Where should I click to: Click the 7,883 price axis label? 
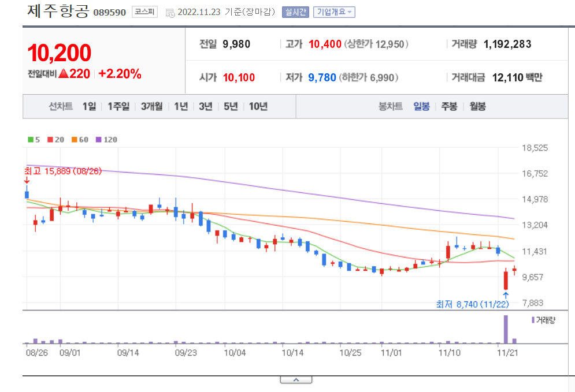tap(532, 303)
